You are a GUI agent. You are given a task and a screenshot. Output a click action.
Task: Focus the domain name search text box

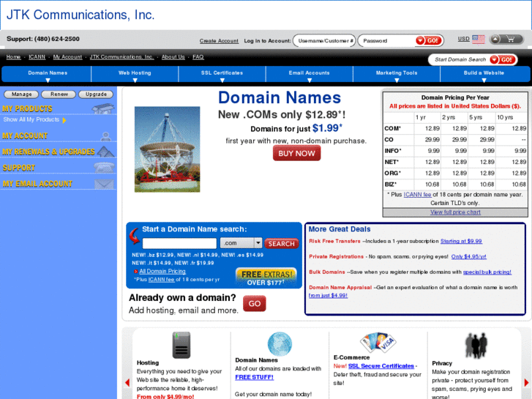pyautogui.click(x=179, y=243)
